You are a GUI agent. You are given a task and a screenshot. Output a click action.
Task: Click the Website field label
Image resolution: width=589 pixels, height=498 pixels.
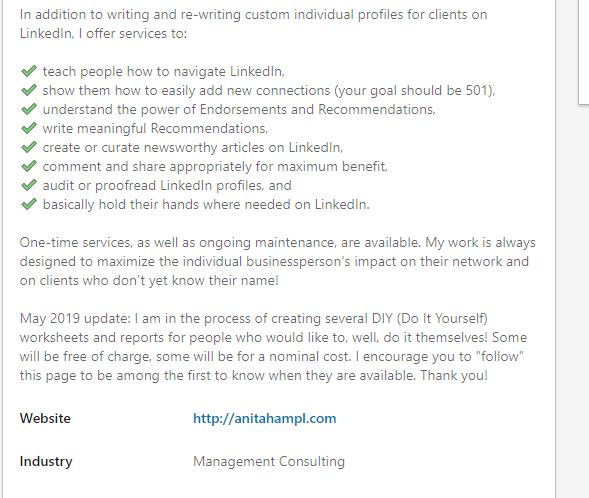point(45,418)
